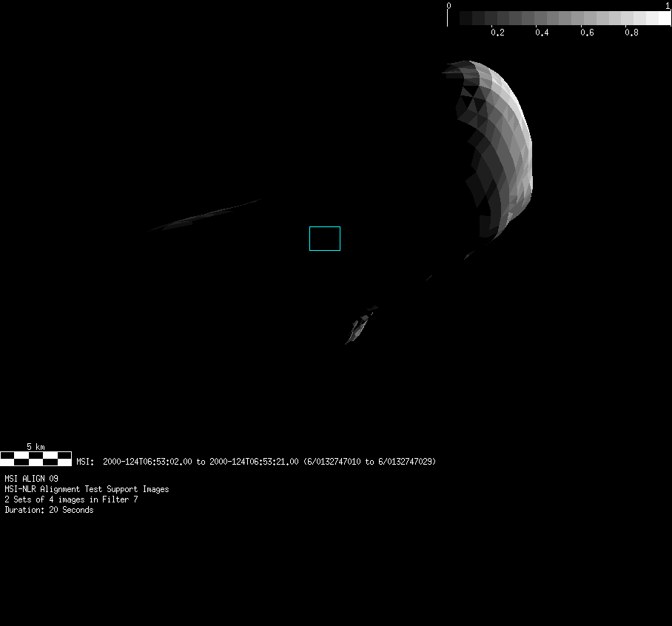Pick the white end of the grayscale bar
The image size is (672, 626).
click(663, 18)
